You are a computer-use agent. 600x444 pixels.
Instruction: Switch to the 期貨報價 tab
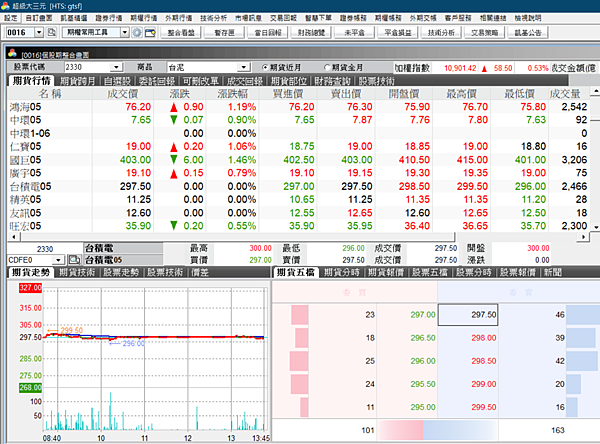tap(386, 272)
